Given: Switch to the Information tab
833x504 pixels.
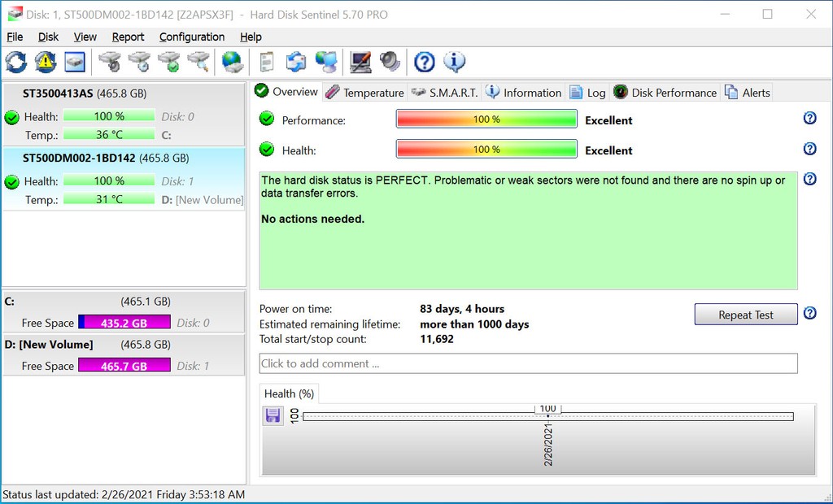Looking at the screenshot, I should pos(524,93).
